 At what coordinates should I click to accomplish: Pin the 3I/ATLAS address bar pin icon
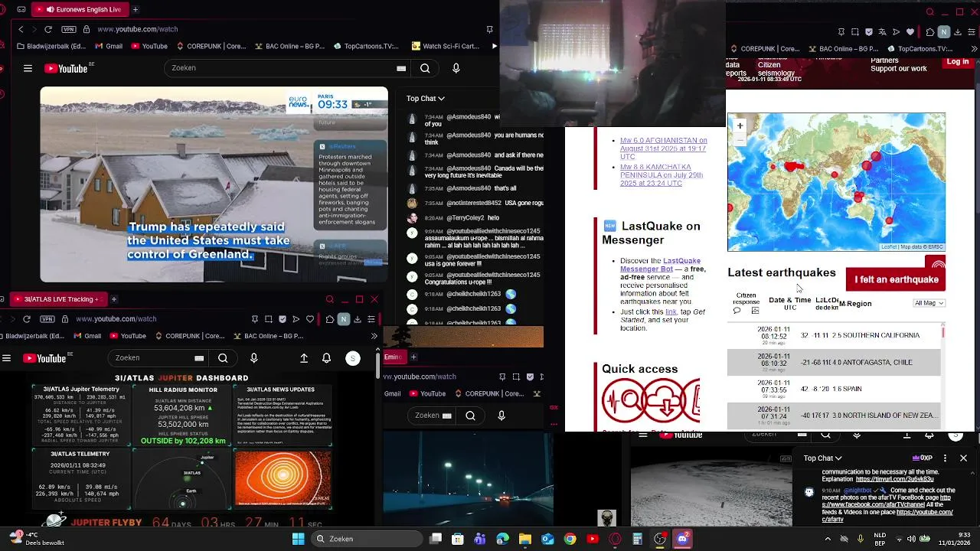point(255,319)
